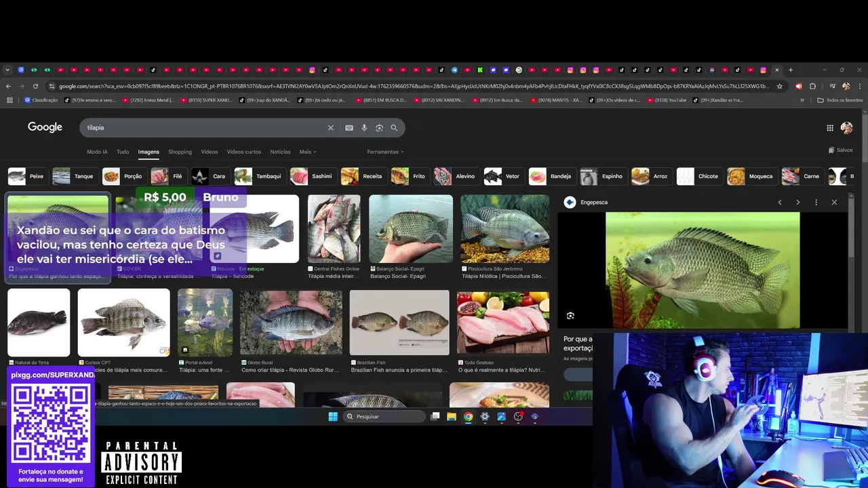The image size is (868, 488).
Task: Expand the Mais dropdown
Action: [x=308, y=152]
